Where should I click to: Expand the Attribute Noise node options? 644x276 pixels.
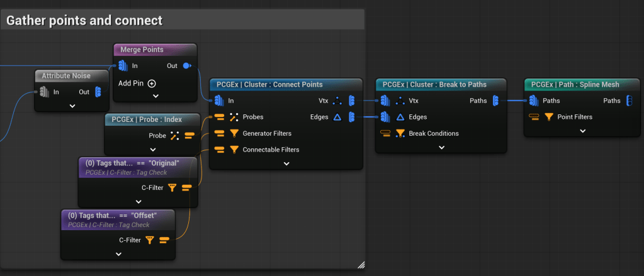pyautogui.click(x=72, y=106)
